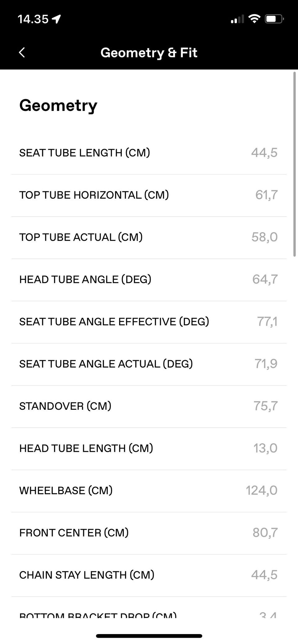Tap the Wheelbase value 124,0
298x644 pixels.
coord(261,490)
